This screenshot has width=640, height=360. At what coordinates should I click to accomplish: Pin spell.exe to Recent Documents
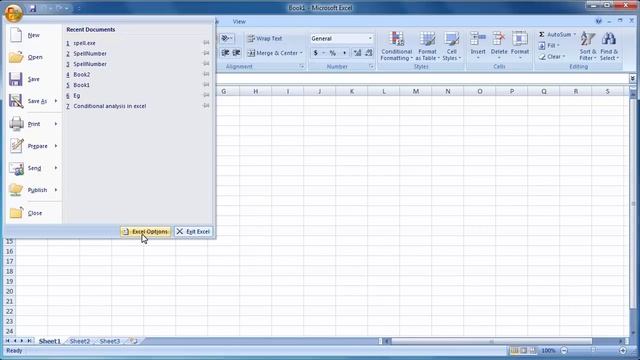206,42
